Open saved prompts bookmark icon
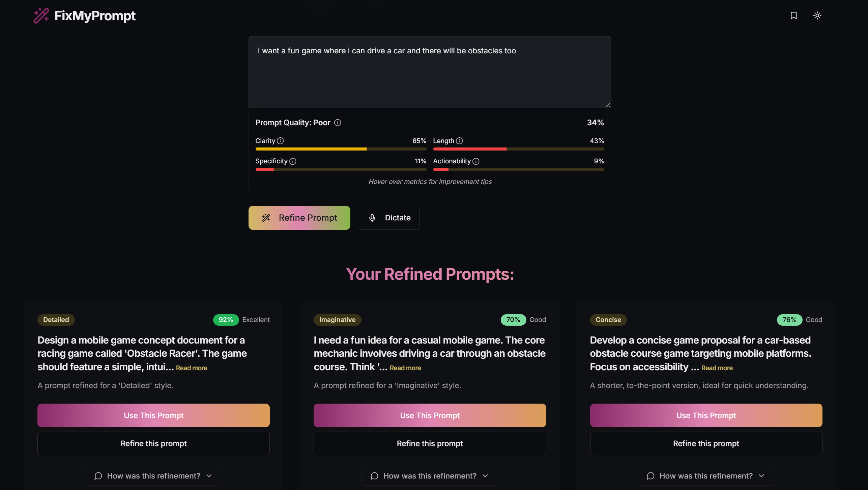The height and width of the screenshot is (490, 868). 793,16
